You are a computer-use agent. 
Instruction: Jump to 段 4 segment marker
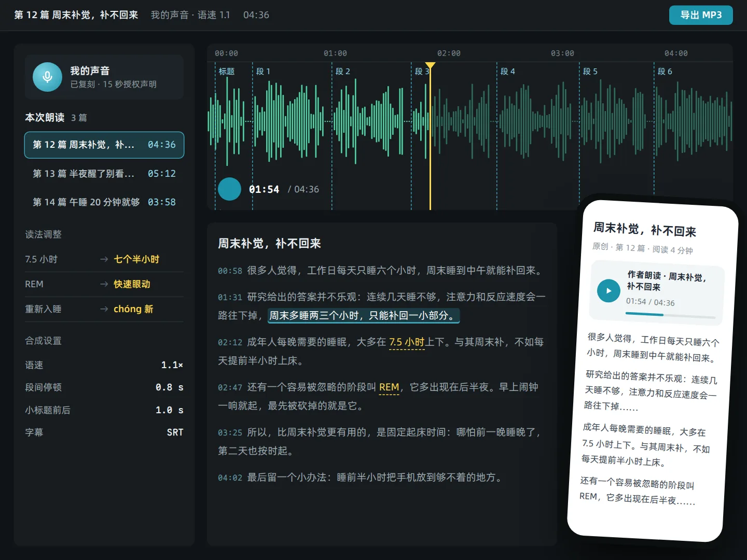coord(507,72)
